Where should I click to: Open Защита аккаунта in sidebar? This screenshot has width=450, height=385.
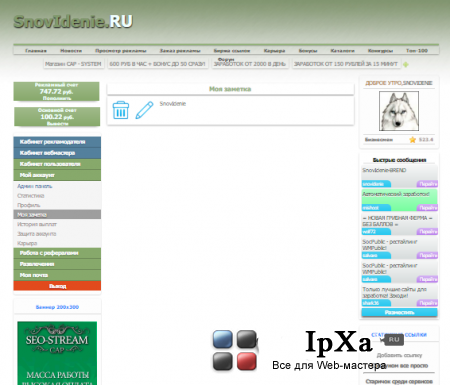pos(37,234)
